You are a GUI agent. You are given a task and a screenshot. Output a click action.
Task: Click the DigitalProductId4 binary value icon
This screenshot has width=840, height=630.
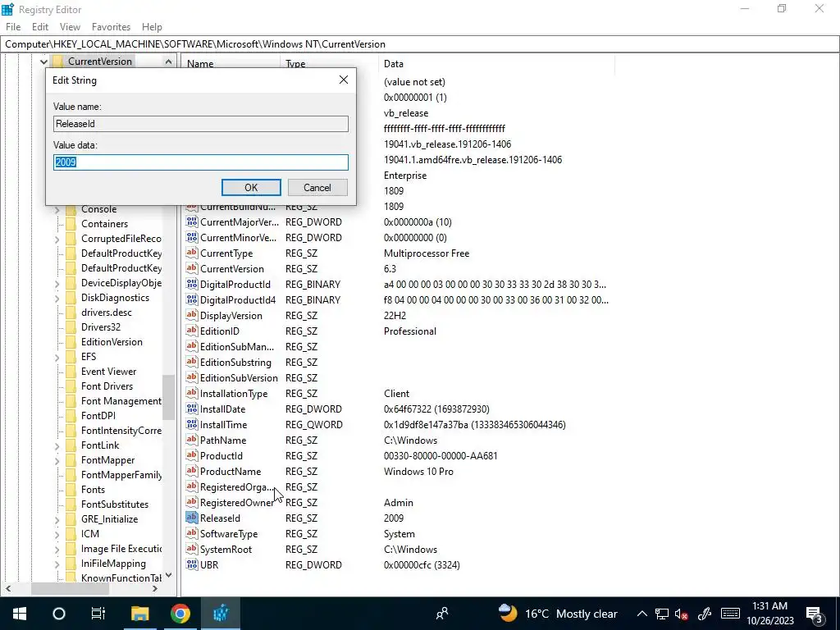[191, 299]
